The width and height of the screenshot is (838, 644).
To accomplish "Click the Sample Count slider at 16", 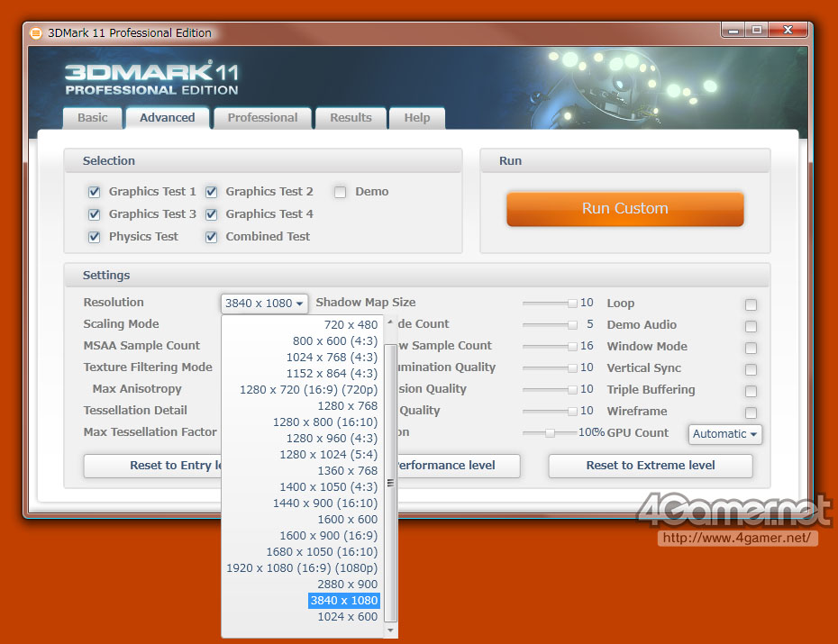I will coord(550,347).
